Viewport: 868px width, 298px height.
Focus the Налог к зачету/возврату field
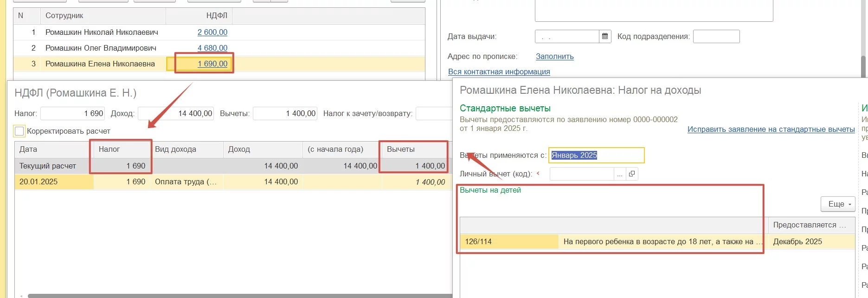pyautogui.click(x=434, y=114)
